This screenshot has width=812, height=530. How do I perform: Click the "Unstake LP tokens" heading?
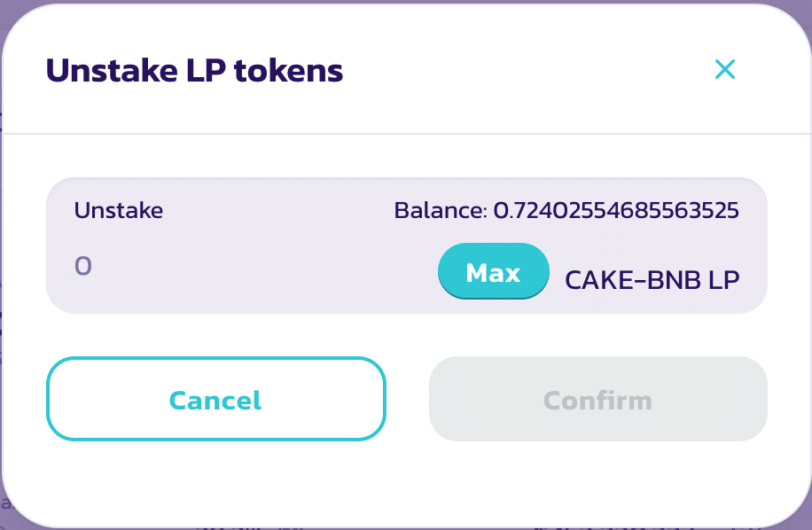[x=194, y=70]
